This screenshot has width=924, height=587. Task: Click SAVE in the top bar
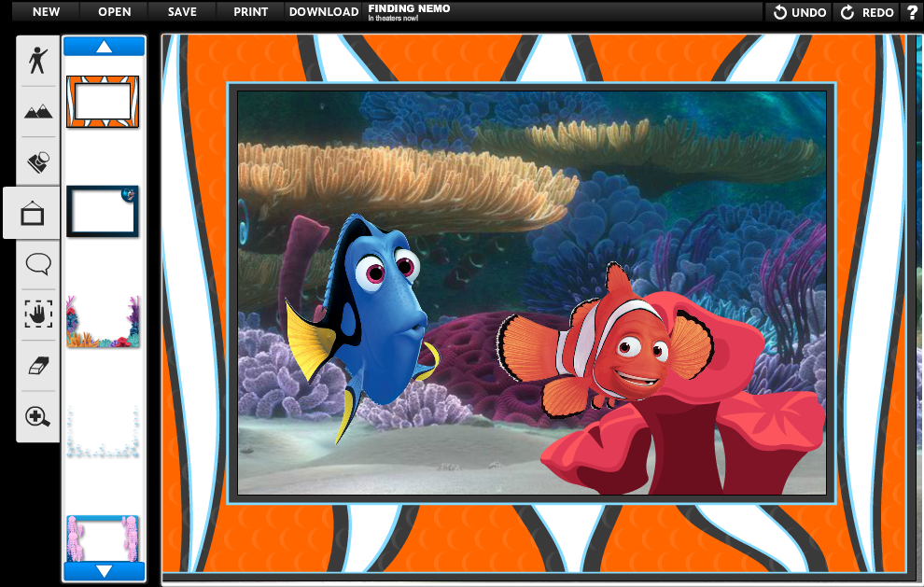(182, 12)
